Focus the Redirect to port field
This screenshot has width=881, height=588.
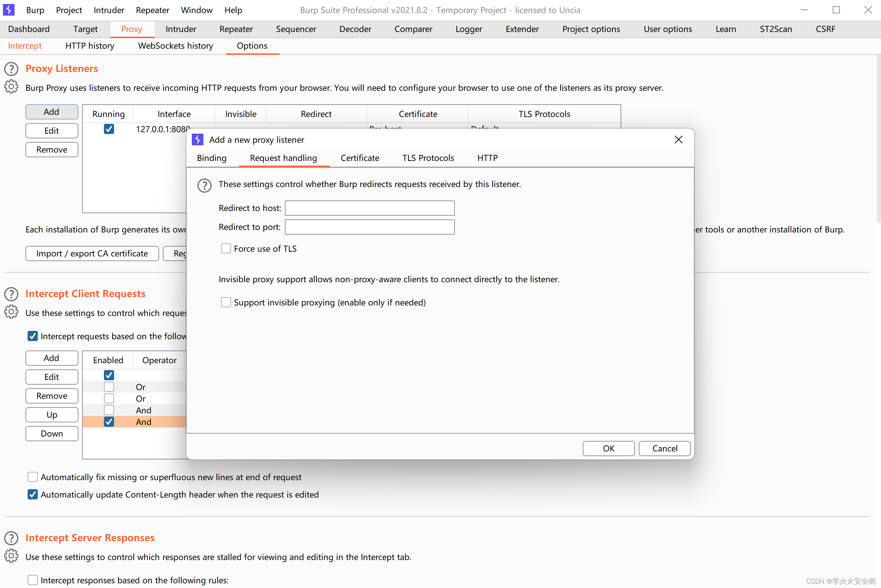pyautogui.click(x=369, y=227)
